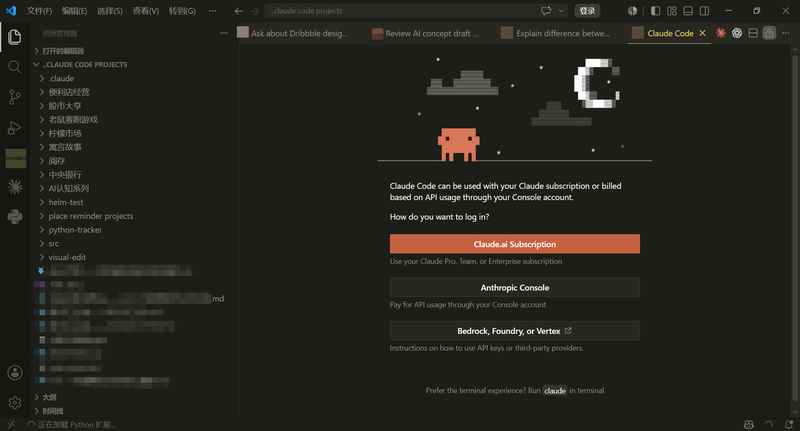
Task: Choose Anthropic Console login
Action: (x=514, y=288)
